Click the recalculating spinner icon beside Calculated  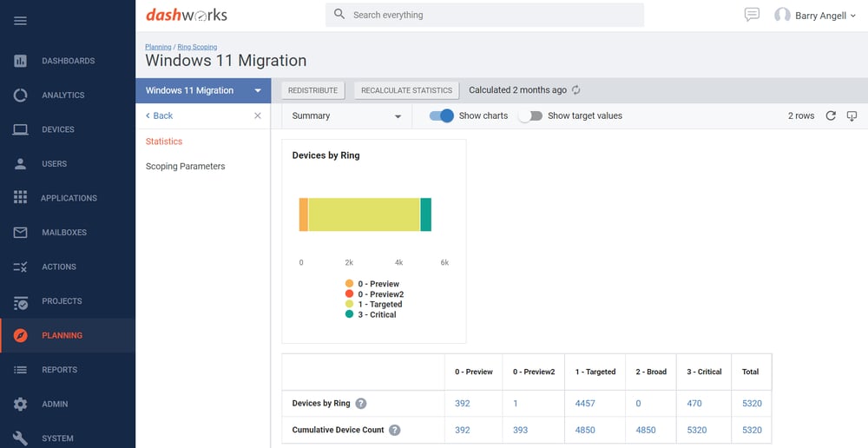click(575, 90)
